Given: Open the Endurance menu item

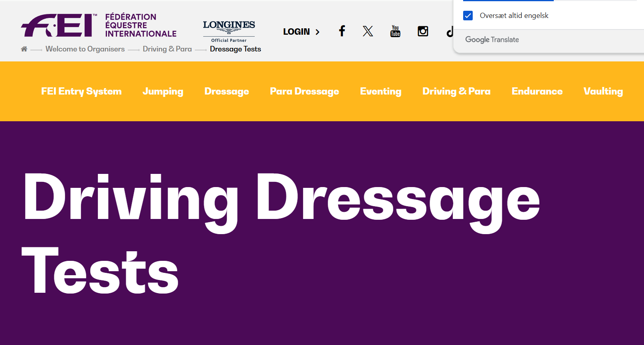Looking at the screenshot, I should click(537, 91).
